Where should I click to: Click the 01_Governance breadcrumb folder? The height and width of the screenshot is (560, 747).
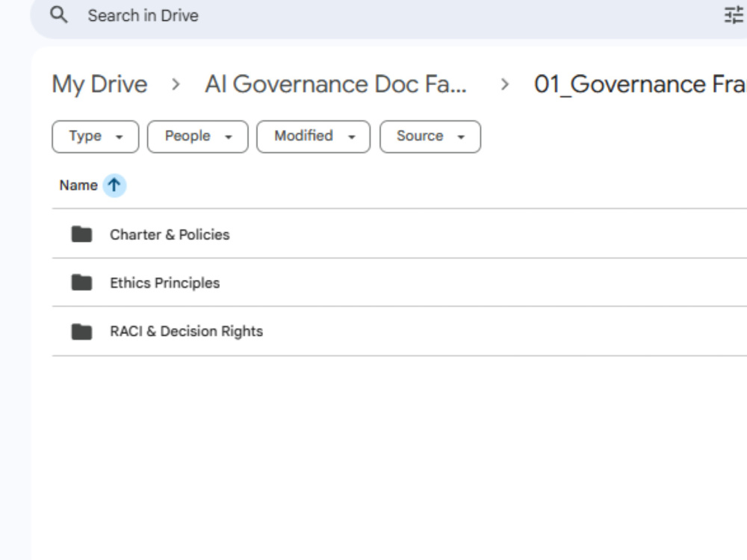[x=640, y=84]
